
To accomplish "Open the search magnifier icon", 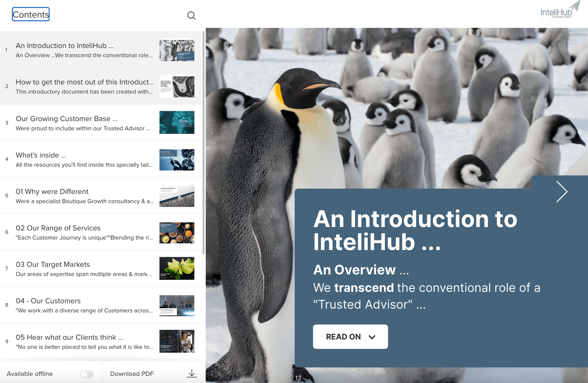I will pos(191,15).
